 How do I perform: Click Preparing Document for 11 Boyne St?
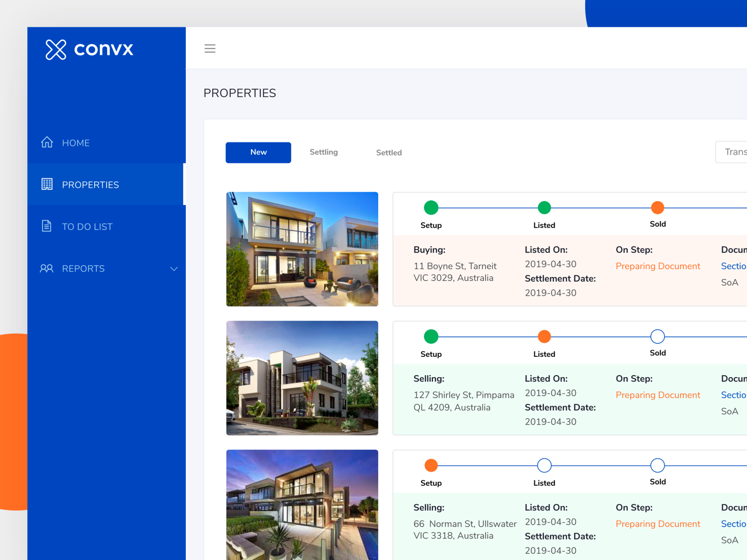tap(658, 266)
